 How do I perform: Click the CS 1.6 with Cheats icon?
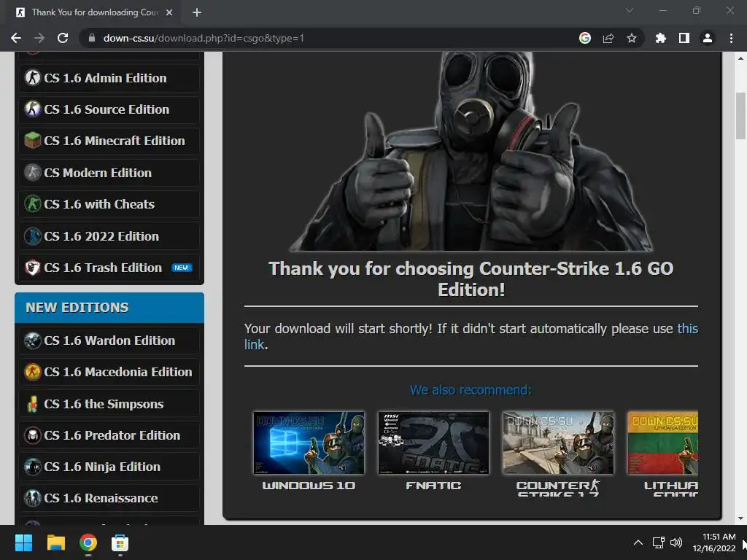tap(32, 204)
